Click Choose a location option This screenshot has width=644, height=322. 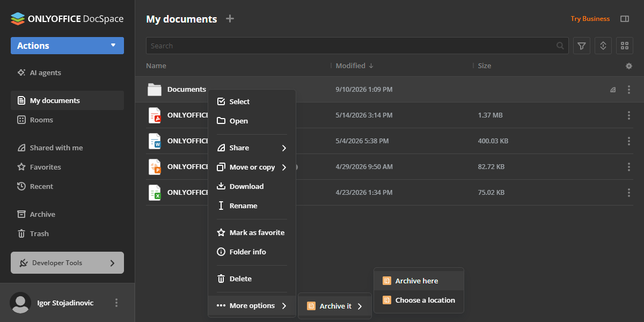pos(419,300)
